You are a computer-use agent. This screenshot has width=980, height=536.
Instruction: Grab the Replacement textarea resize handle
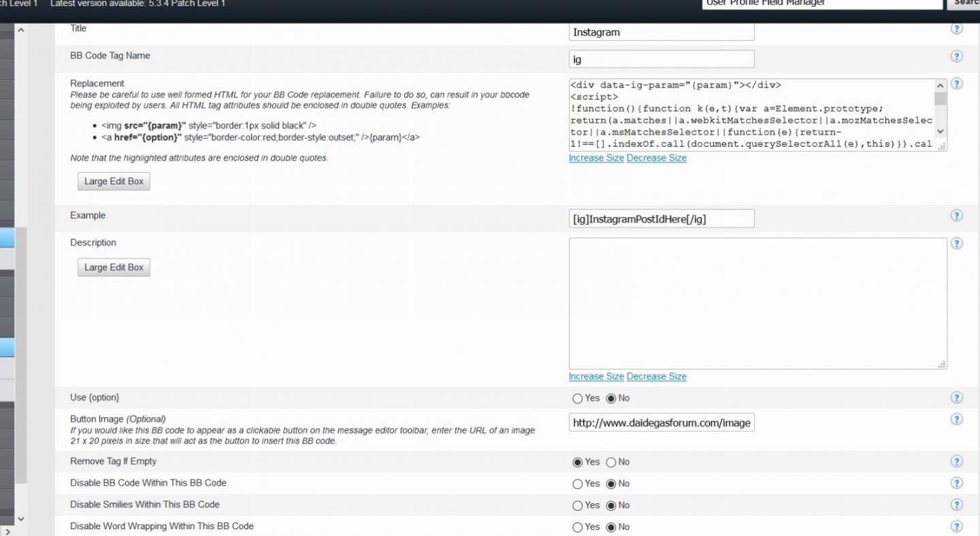tap(941, 145)
